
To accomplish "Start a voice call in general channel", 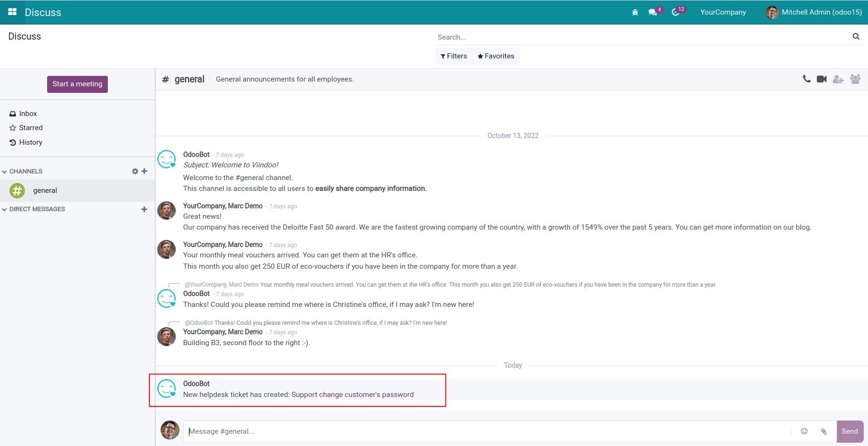I will click(x=806, y=79).
